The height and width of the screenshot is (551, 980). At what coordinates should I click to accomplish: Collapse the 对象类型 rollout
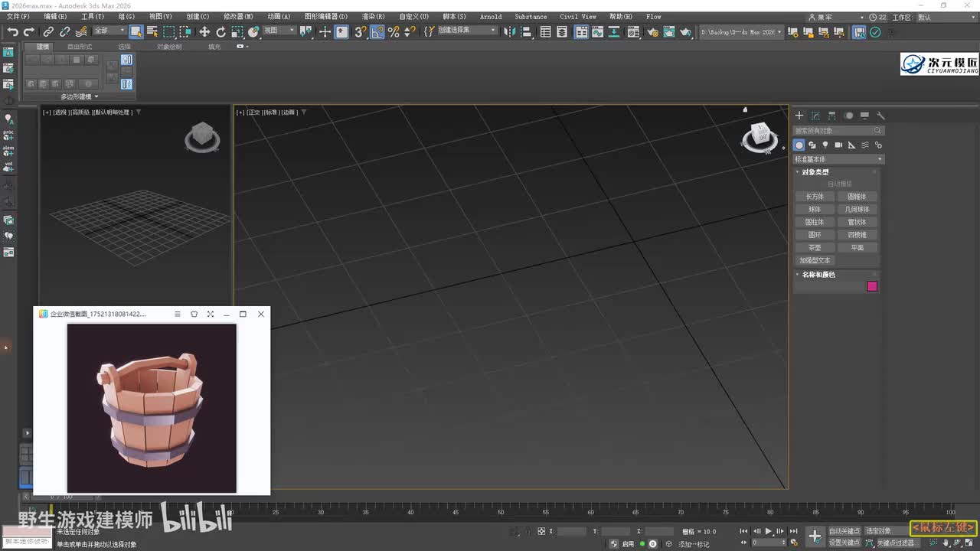click(815, 172)
